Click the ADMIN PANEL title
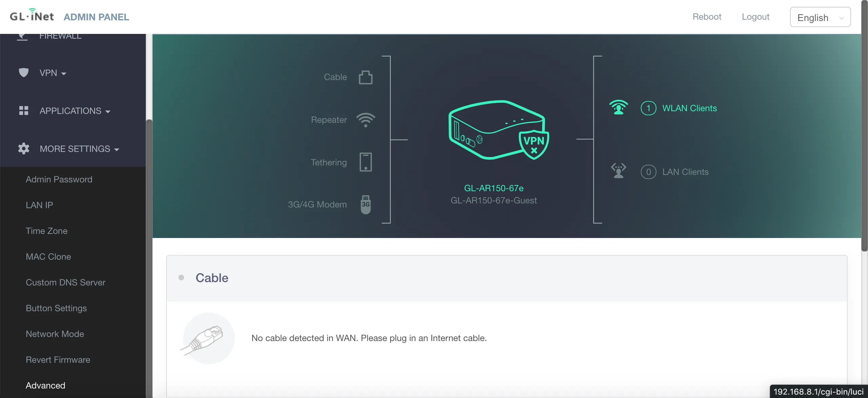 tap(96, 17)
